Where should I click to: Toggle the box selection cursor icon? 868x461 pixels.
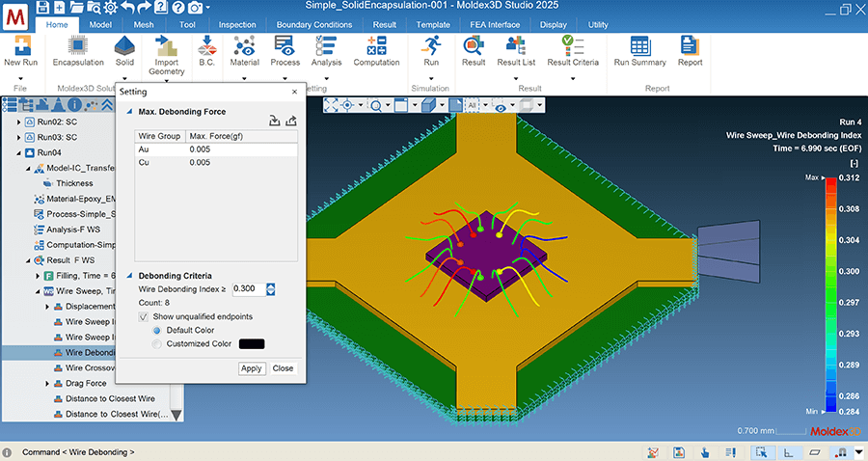[762, 452]
